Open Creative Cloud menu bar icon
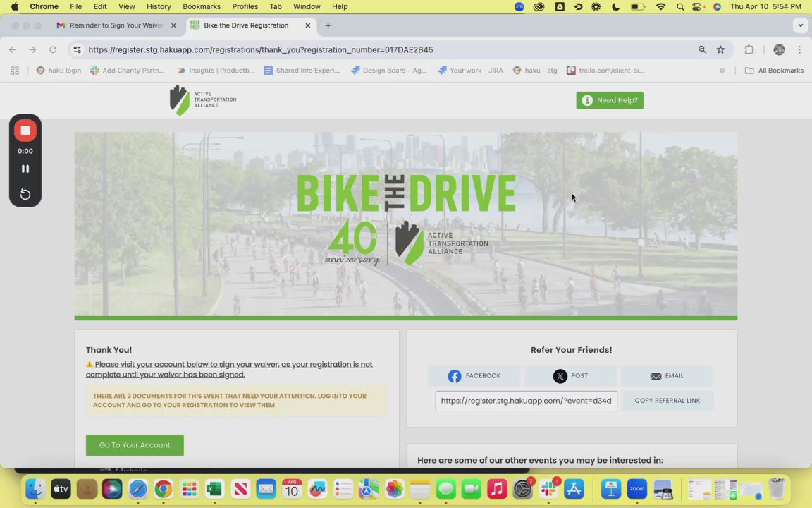 [x=539, y=7]
